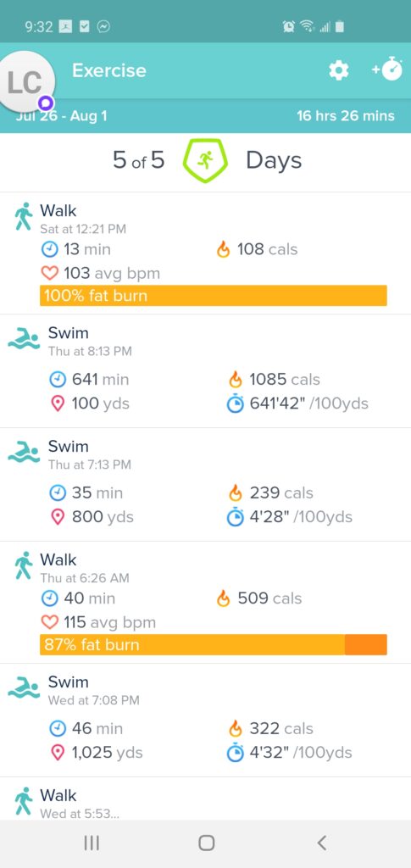Open the 641 min swim entry
The height and width of the screenshot is (868, 411).
[205, 371]
